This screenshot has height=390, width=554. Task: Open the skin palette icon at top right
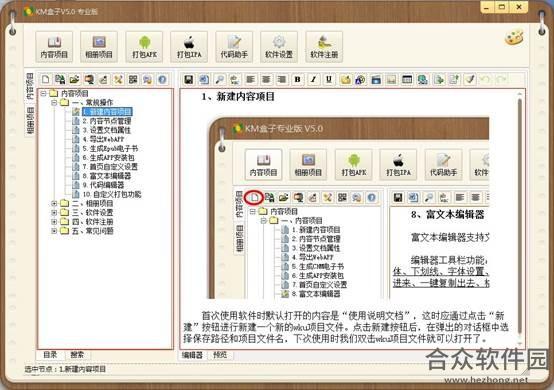point(514,38)
